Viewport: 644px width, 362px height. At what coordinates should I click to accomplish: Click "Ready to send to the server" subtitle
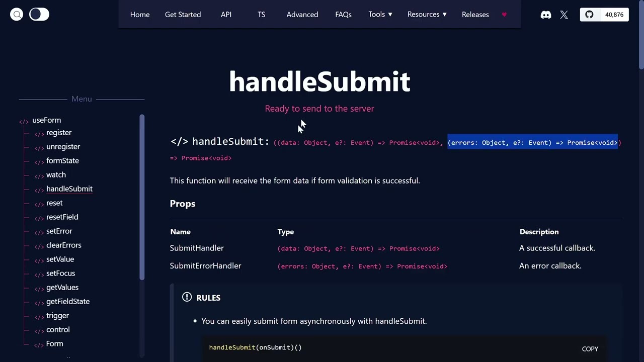coord(319,109)
